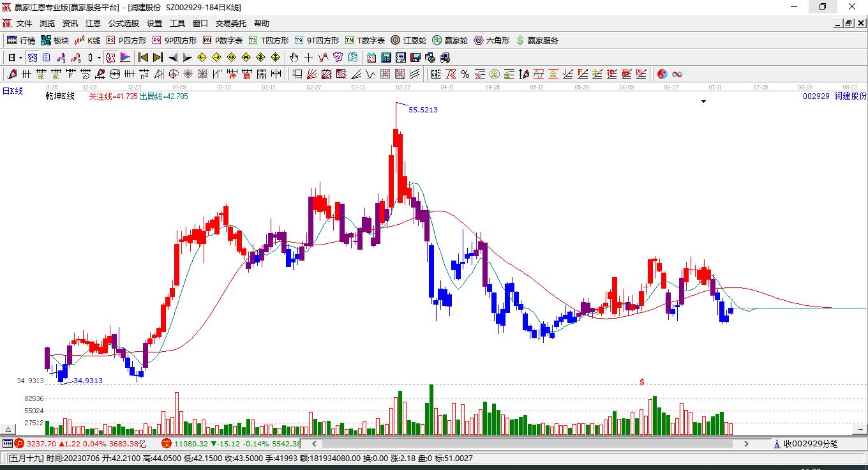Click the red $ marker above volume
868x470 pixels.
[x=642, y=381]
